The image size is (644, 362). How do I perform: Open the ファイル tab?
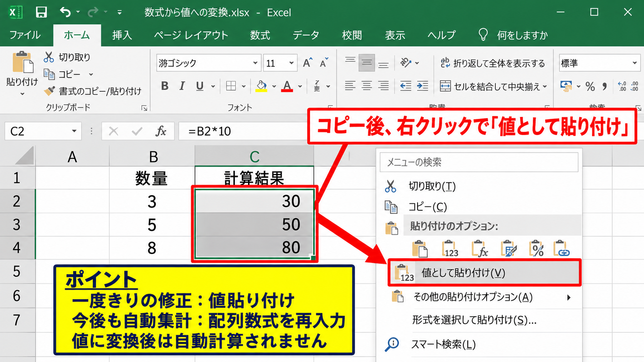tap(25, 35)
